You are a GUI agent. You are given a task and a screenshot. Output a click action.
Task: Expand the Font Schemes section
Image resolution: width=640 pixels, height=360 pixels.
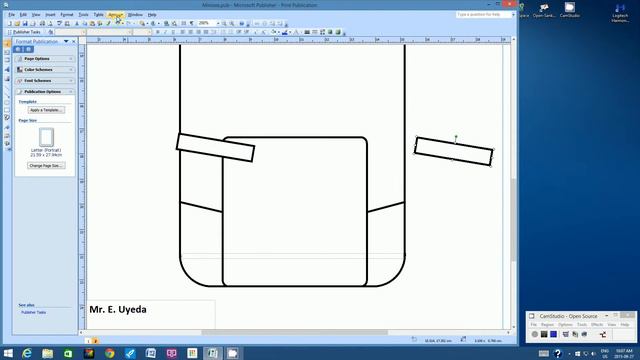pos(45,81)
